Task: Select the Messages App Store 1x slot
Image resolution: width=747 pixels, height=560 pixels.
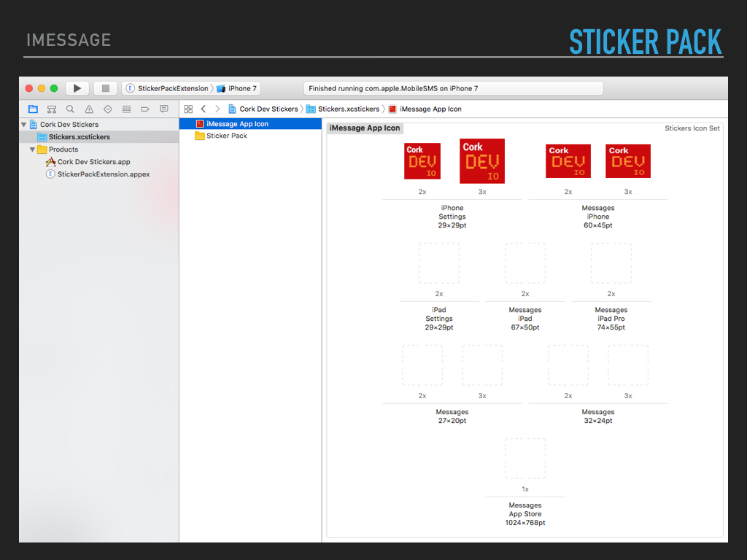Action: click(x=525, y=459)
